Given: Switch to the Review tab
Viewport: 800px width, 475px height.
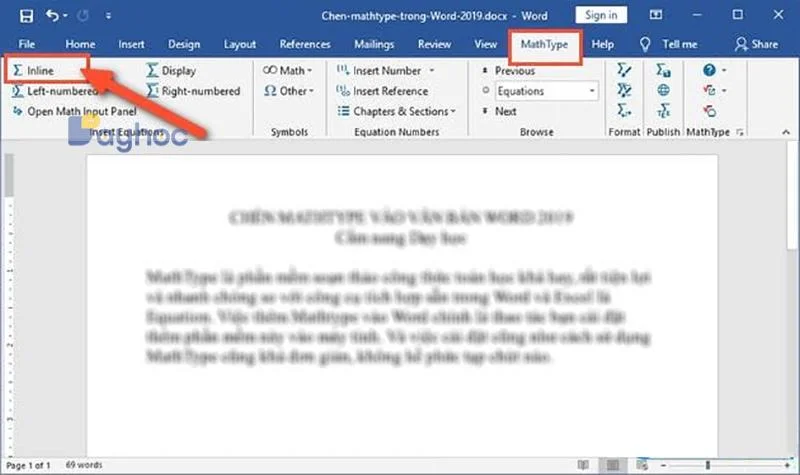Looking at the screenshot, I should pyautogui.click(x=434, y=44).
